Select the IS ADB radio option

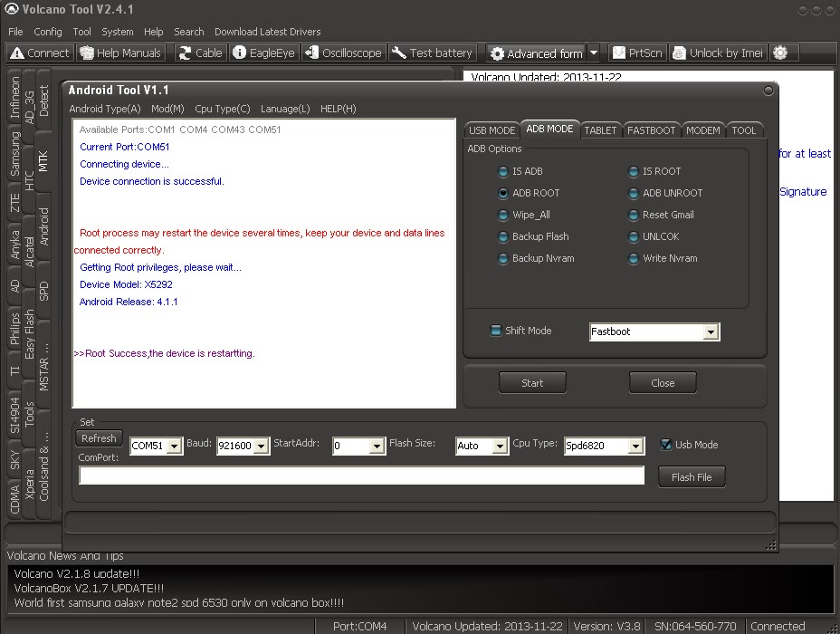click(x=503, y=171)
